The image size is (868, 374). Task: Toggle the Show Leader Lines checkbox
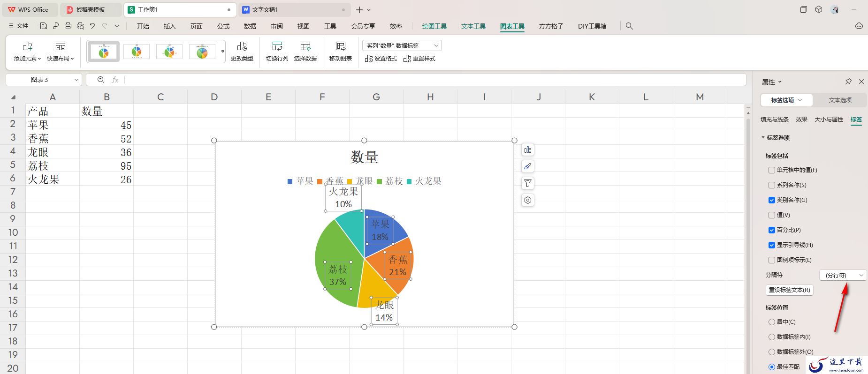click(772, 245)
